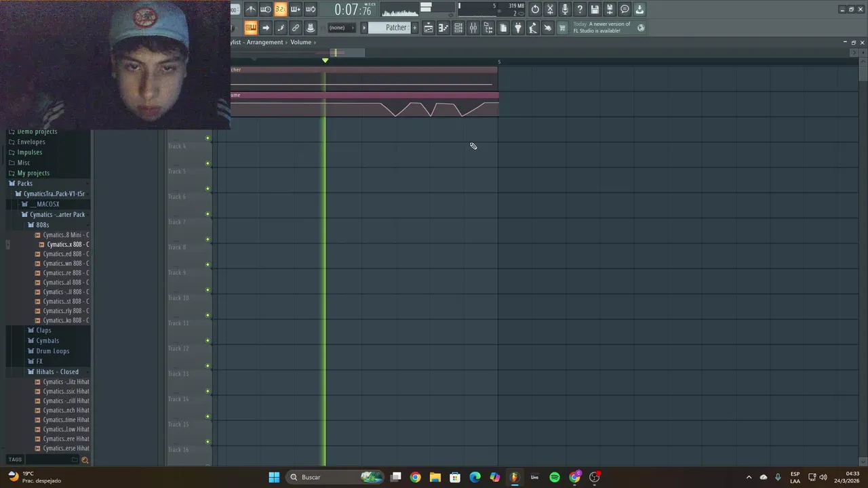Collapse the Packs folder

pyautogui.click(x=24, y=183)
